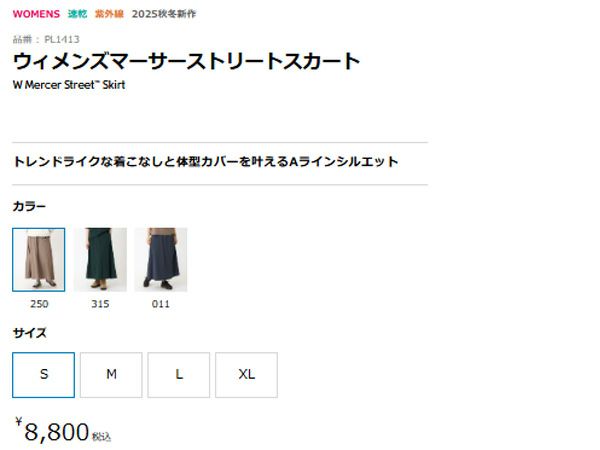The height and width of the screenshot is (450, 600).
Task: Click the color code label 250
Action: coord(39,304)
